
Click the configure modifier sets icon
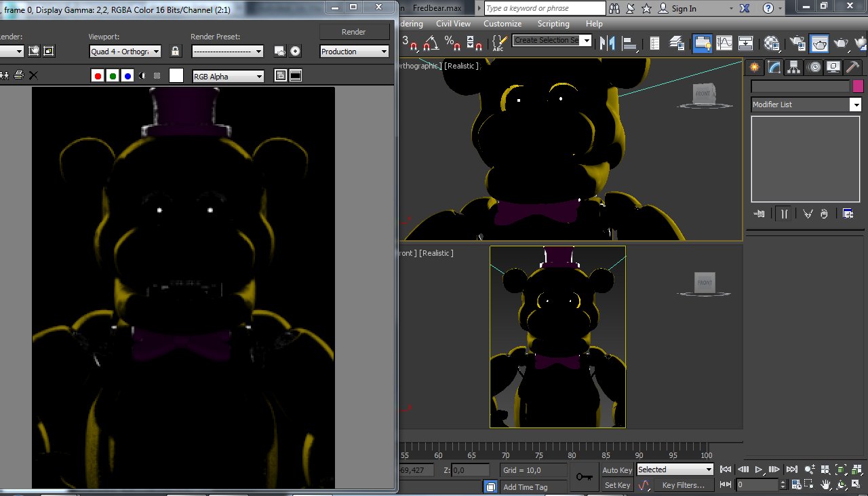(848, 214)
